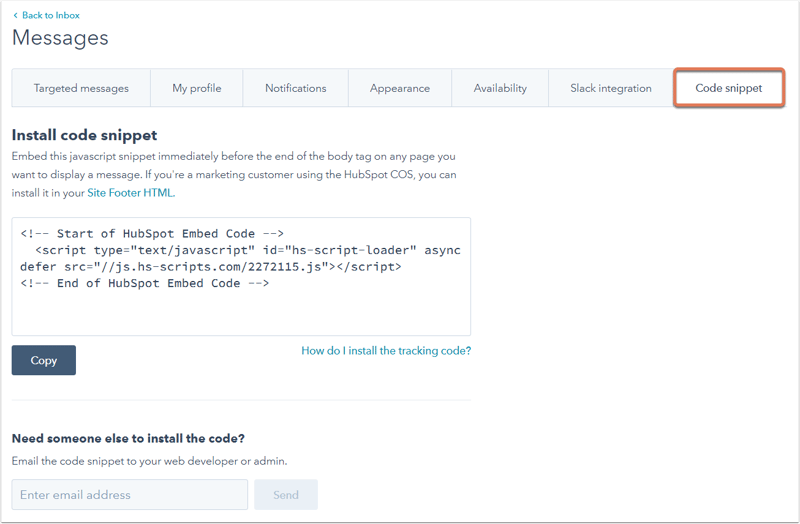Screen dimensions: 800x524
Task: Open the Slack integration tab
Action: (611, 88)
